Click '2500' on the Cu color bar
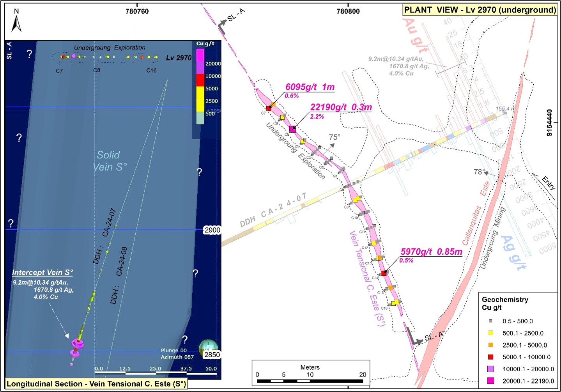This screenshot has height=392, width=561. (212, 101)
